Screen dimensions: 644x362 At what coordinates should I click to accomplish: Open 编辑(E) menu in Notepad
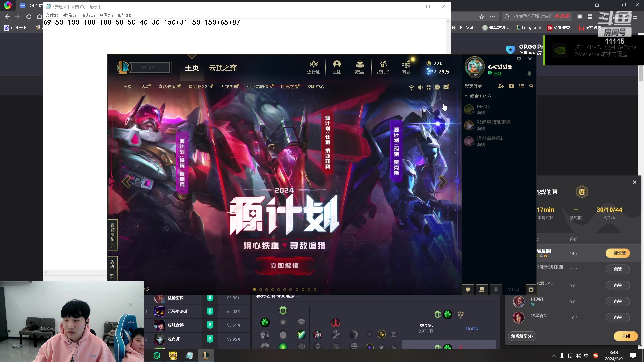click(69, 15)
